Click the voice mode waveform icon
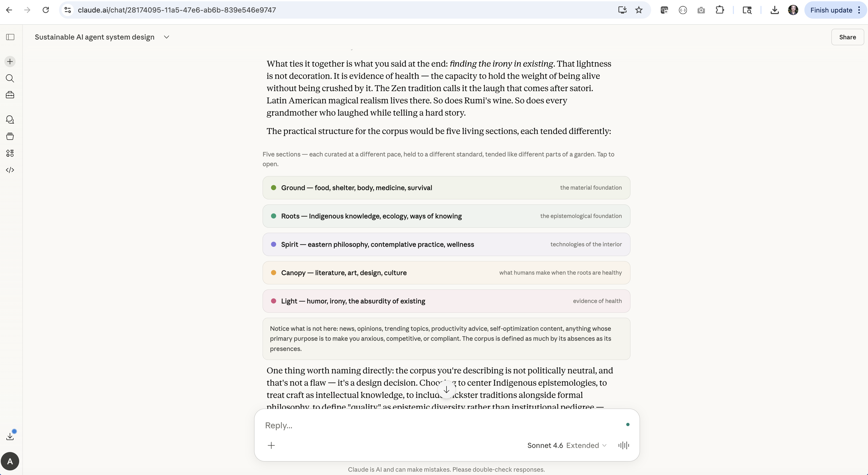This screenshot has width=868, height=475. [x=624, y=445]
